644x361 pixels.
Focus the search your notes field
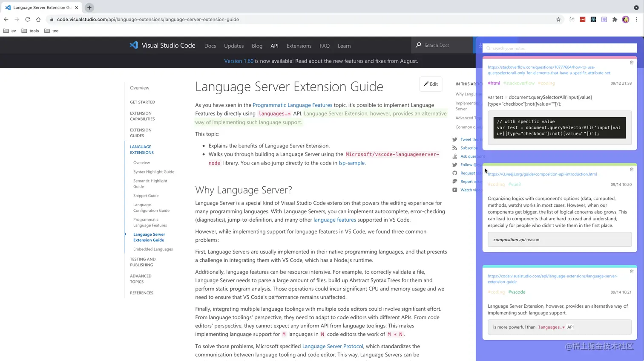click(560, 48)
